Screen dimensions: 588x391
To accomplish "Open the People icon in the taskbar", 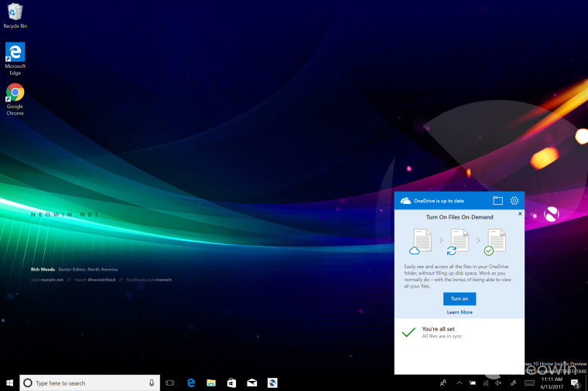I will (x=443, y=382).
